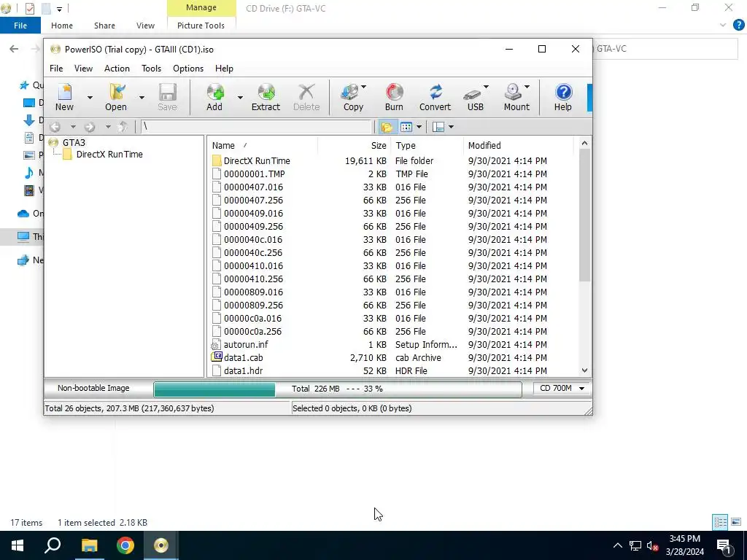Expand the New button dropdown arrow
This screenshot has width=747, height=560.
pos(90,97)
